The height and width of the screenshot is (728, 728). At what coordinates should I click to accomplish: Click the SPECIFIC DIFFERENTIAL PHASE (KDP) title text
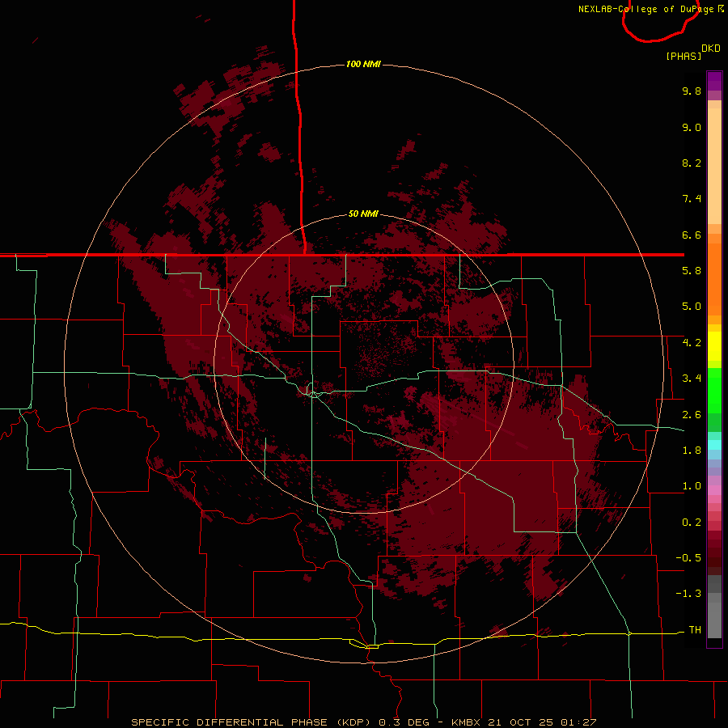click(252, 722)
